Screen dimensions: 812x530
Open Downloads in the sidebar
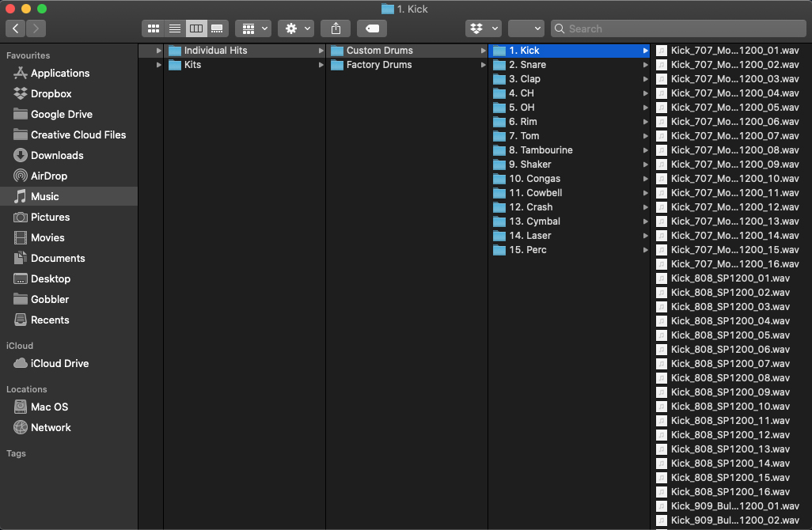[x=69, y=155]
